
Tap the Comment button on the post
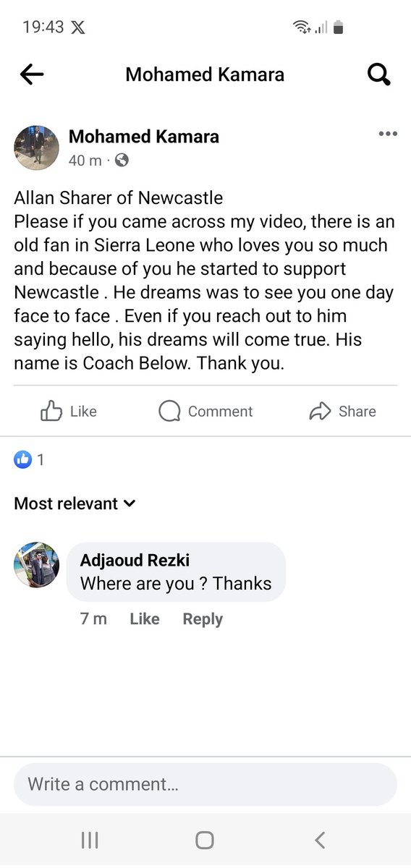coord(205,412)
